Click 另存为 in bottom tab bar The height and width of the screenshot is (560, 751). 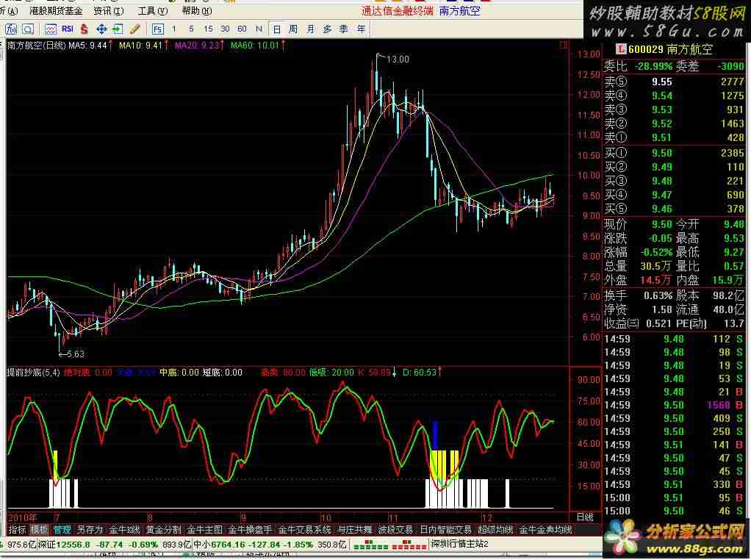pos(90,530)
